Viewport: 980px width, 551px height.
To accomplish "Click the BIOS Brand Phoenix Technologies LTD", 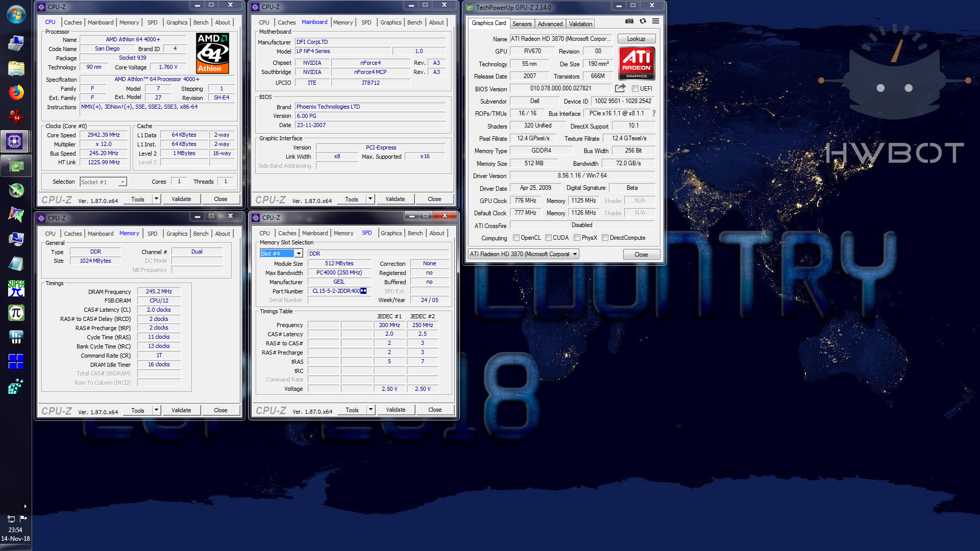I will pyautogui.click(x=370, y=107).
